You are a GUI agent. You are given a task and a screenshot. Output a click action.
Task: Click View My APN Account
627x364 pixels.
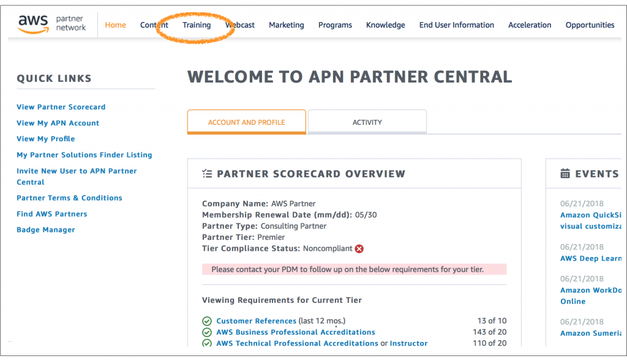[58, 123]
